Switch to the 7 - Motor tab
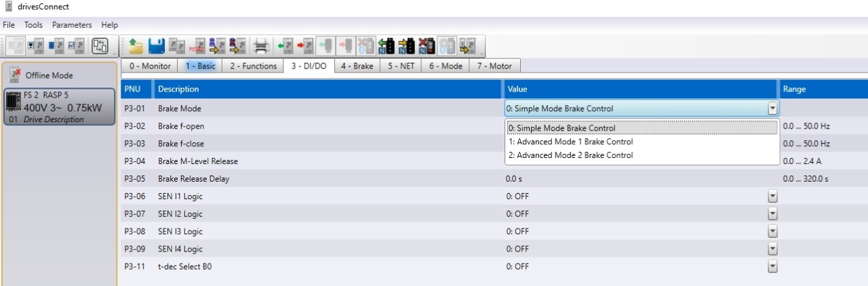868x286 pixels. (494, 66)
